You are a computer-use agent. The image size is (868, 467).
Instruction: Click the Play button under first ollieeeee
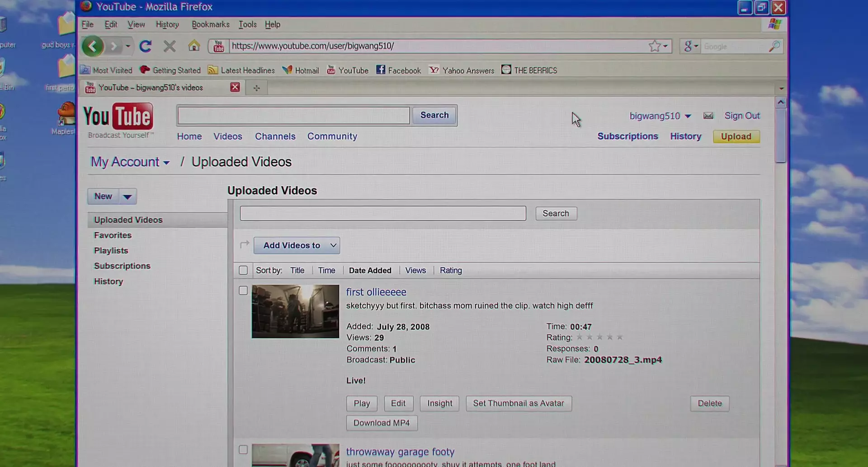tap(362, 403)
